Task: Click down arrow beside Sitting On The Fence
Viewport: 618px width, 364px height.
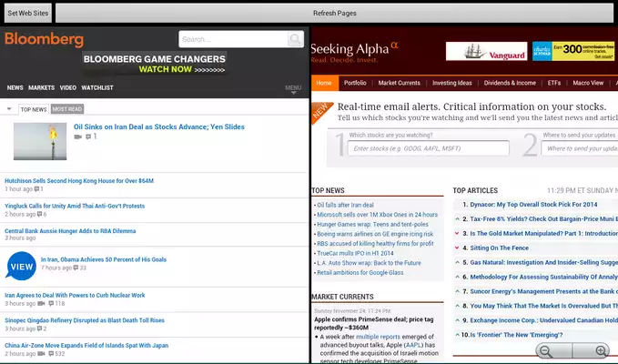Action: click(457, 248)
